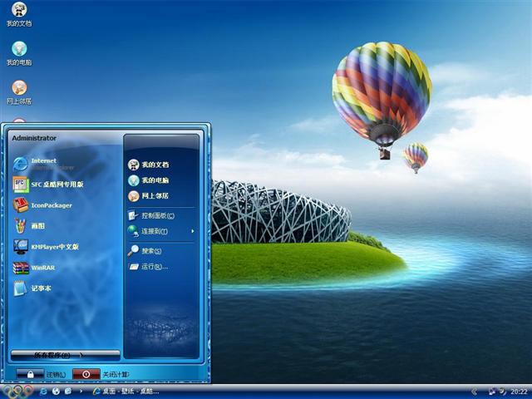Switch to 桌面 - 壁纸 - 桌酷 taskbar window
532x399 pixels.
(126, 392)
